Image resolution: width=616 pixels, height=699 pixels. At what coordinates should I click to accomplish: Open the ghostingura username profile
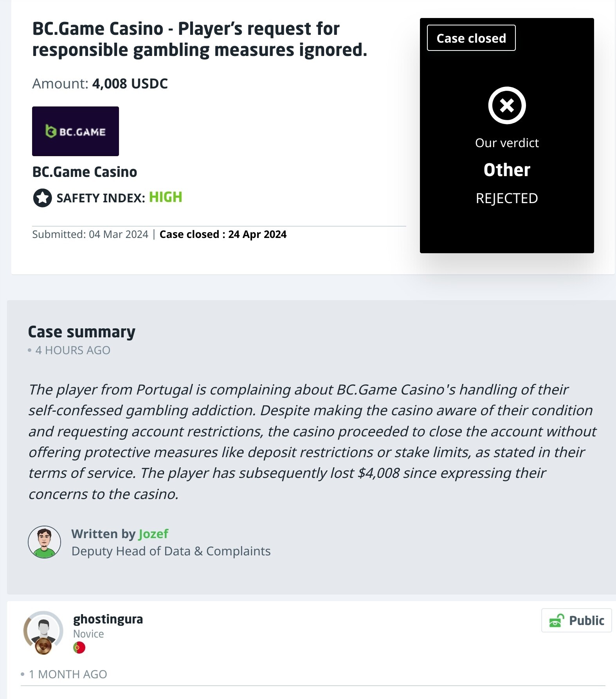tap(108, 619)
